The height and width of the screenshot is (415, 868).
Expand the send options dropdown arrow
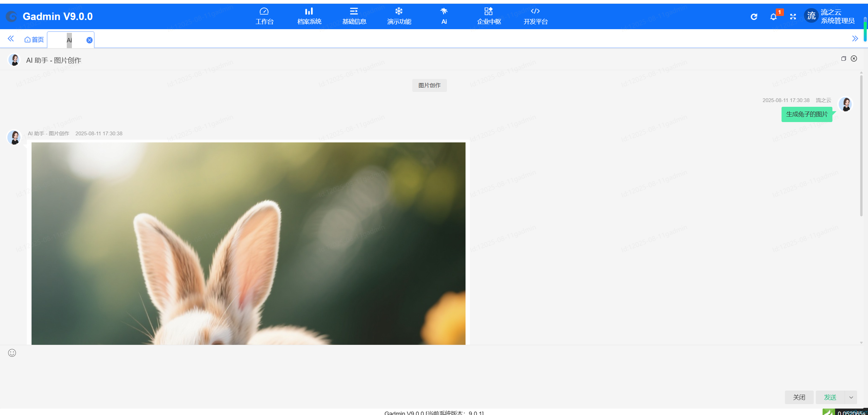[851, 397]
